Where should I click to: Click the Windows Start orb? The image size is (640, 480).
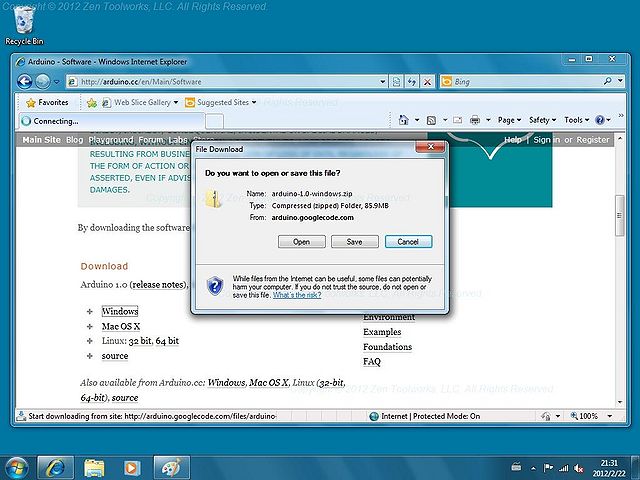click(16, 468)
